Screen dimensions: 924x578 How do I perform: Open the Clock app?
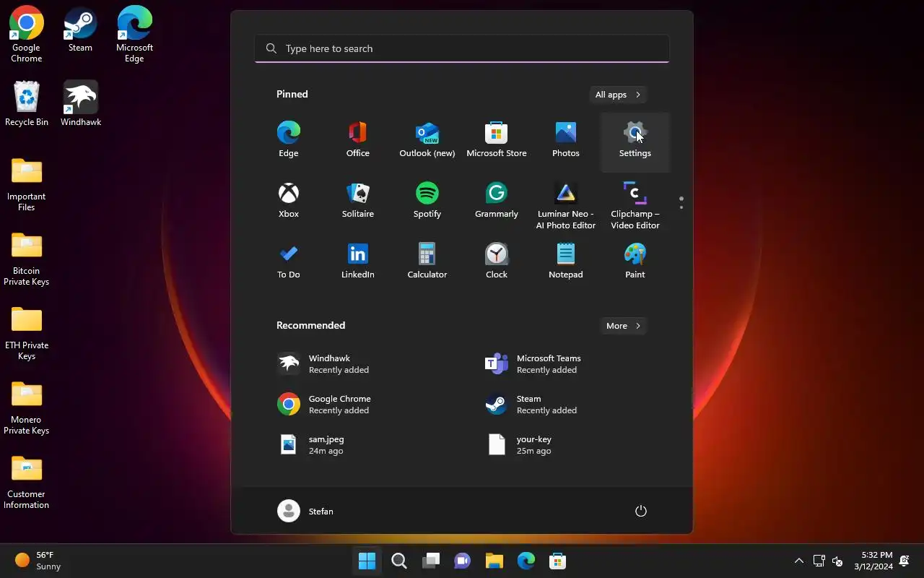coord(497,262)
